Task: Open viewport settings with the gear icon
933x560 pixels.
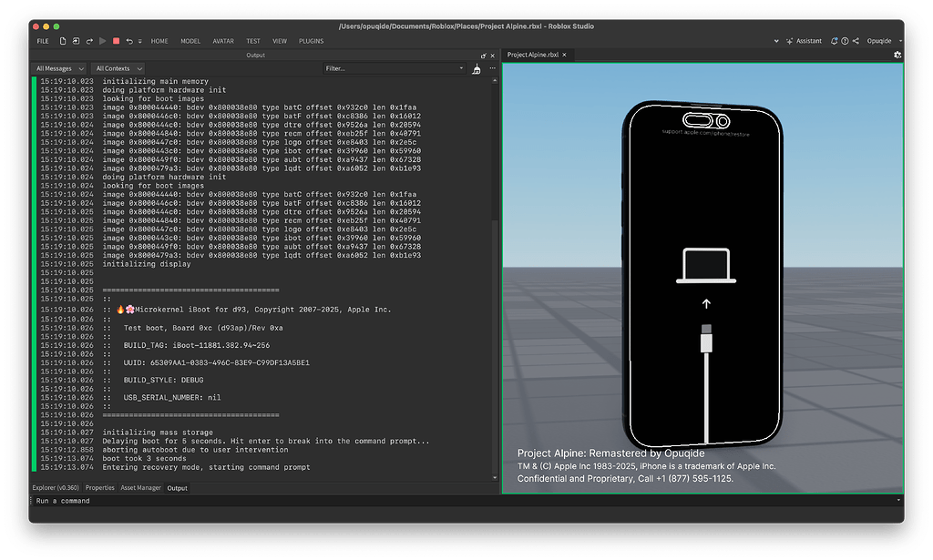Action: coord(897,55)
